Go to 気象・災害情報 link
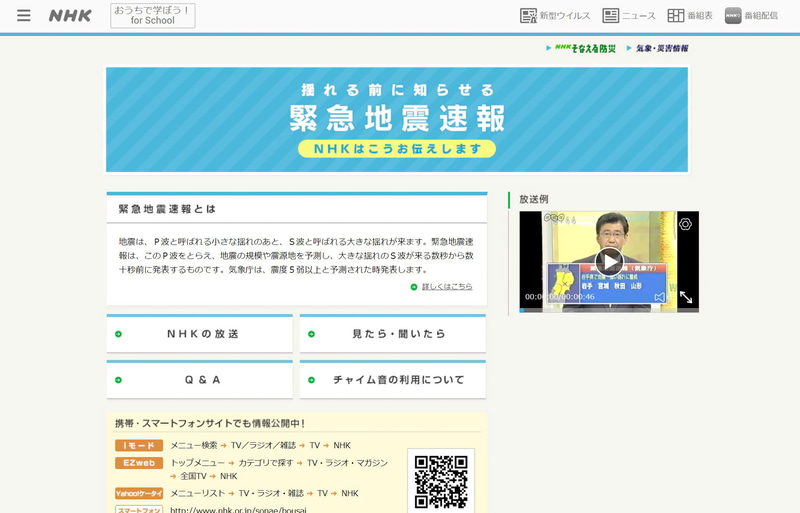Image resolution: width=800 pixels, height=513 pixels. coord(662,48)
